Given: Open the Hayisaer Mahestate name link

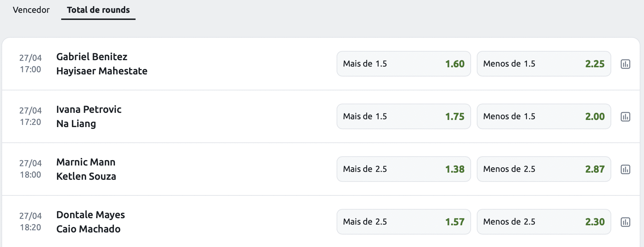Looking at the screenshot, I should (x=102, y=71).
